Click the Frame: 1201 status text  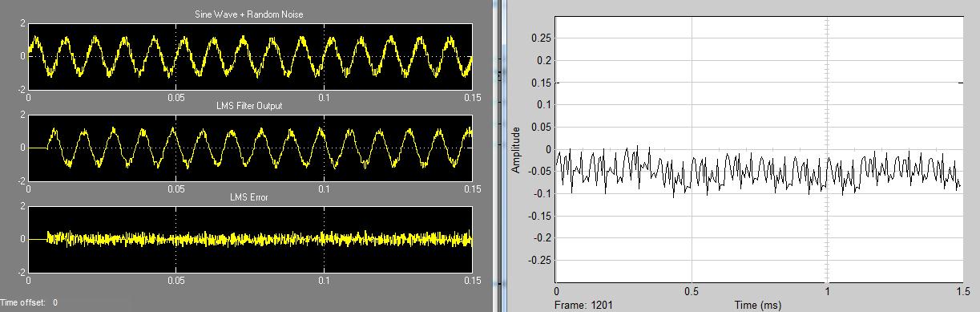pos(581,306)
